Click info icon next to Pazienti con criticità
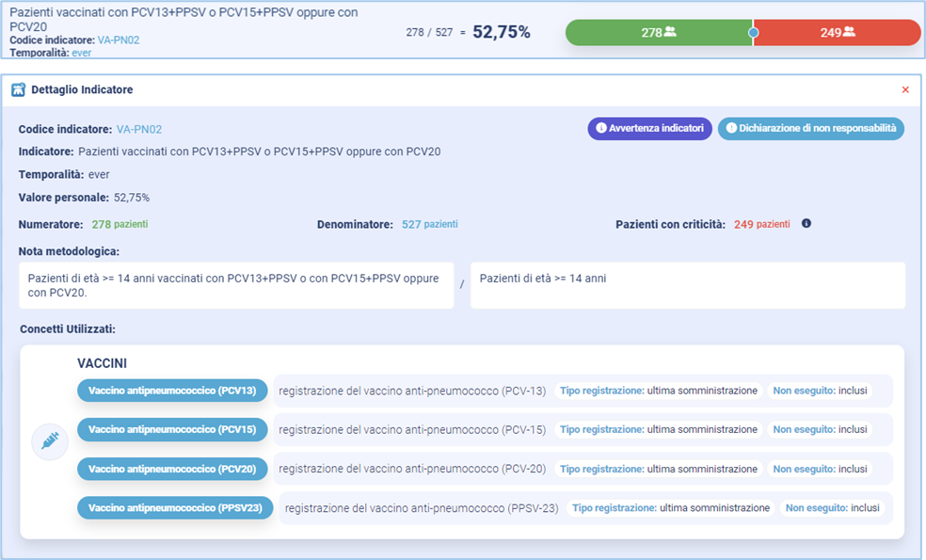The width and height of the screenshot is (926, 560). pyautogui.click(x=806, y=224)
